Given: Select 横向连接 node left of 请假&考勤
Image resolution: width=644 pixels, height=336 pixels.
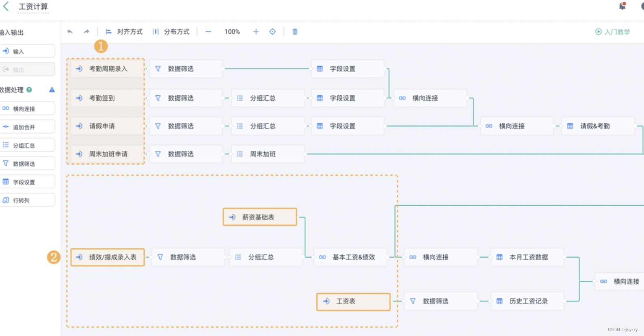Looking at the screenshot, I should [517, 126].
